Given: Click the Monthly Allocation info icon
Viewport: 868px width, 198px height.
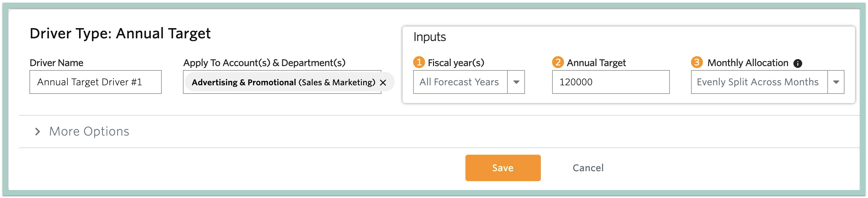Looking at the screenshot, I should (x=798, y=63).
